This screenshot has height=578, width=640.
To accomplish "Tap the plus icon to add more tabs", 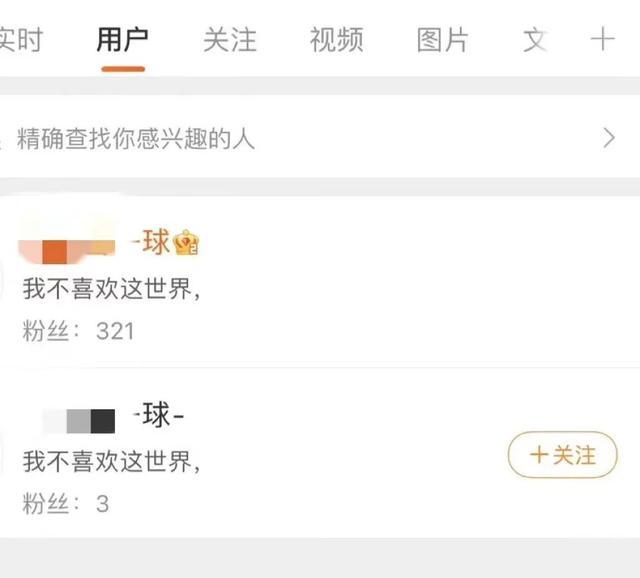I will coord(602,40).
